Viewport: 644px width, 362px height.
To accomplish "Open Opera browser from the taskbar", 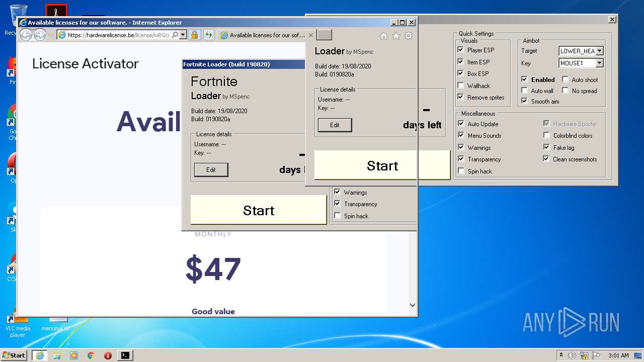I will click(108, 355).
